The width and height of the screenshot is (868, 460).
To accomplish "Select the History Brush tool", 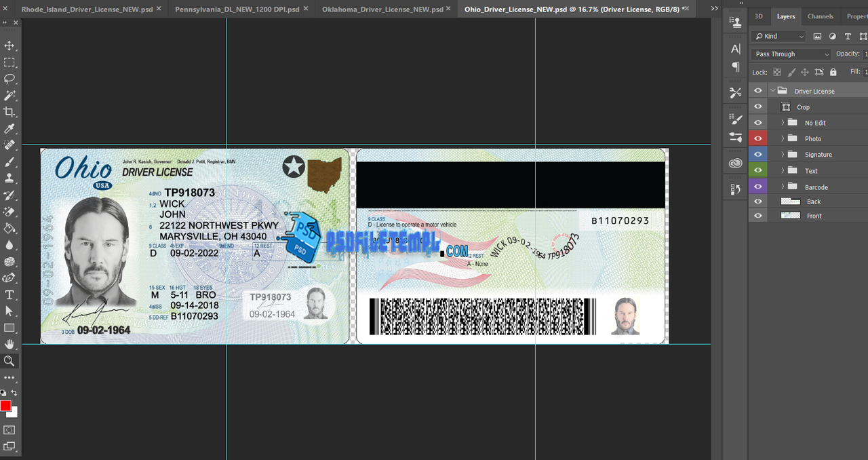I will click(x=9, y=195).
